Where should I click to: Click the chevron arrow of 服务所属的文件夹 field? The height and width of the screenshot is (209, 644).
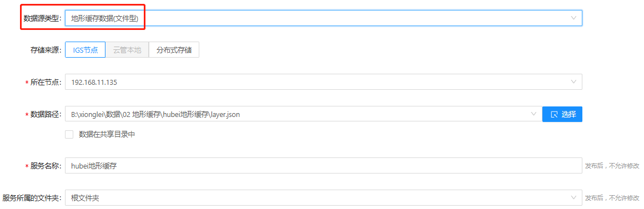(x=573, y=198)
